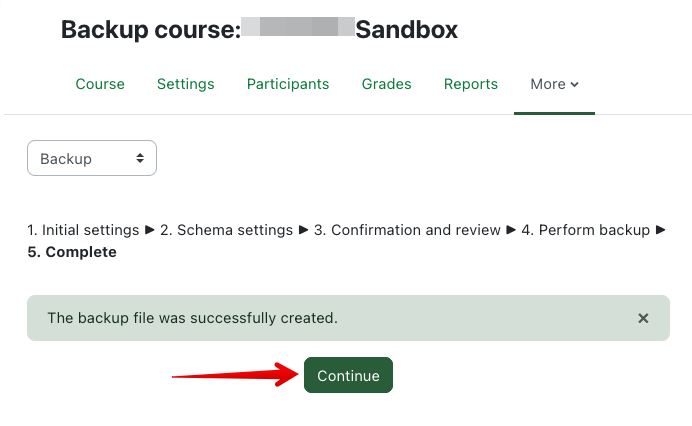The height and width of the screenshot is (426, 692).
Task: Open the Course tab
Action: coord(100,84)
